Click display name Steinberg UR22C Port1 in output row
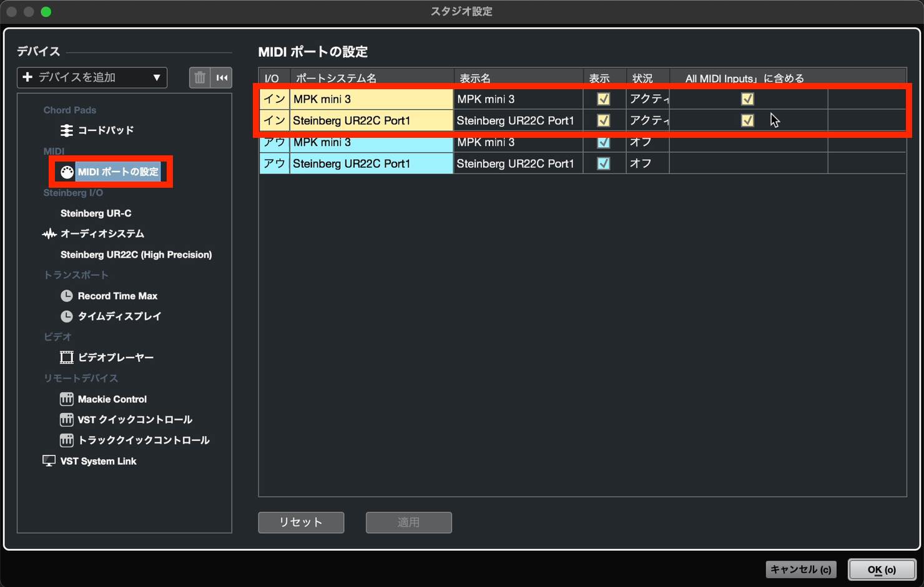The width and height of the screenshot is (924, 587). point(518,163)
